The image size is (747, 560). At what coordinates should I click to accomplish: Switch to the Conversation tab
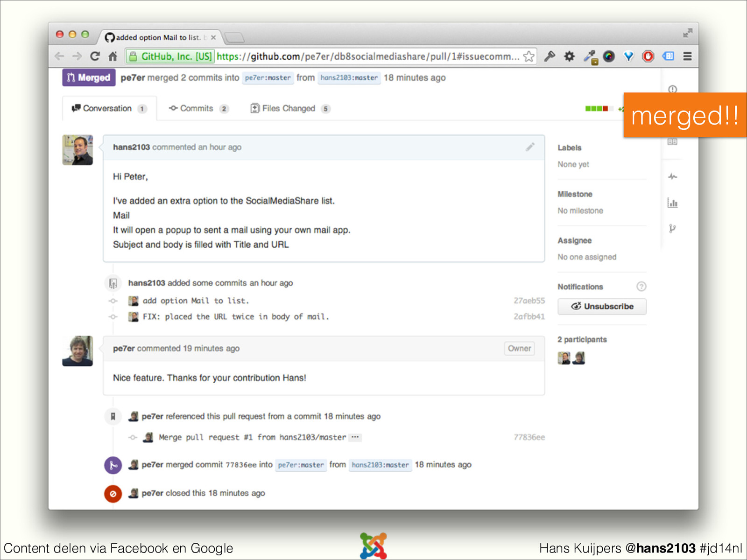point(109,108)
